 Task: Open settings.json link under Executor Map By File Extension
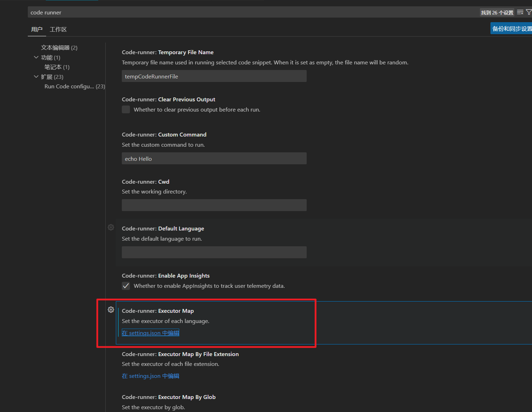point(150,376)
